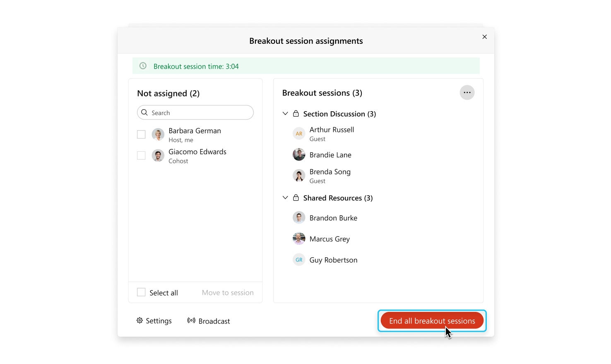Screen dimensions: 611x364
Task: Collapse the Shared Resources session
Action: [285, 198]
